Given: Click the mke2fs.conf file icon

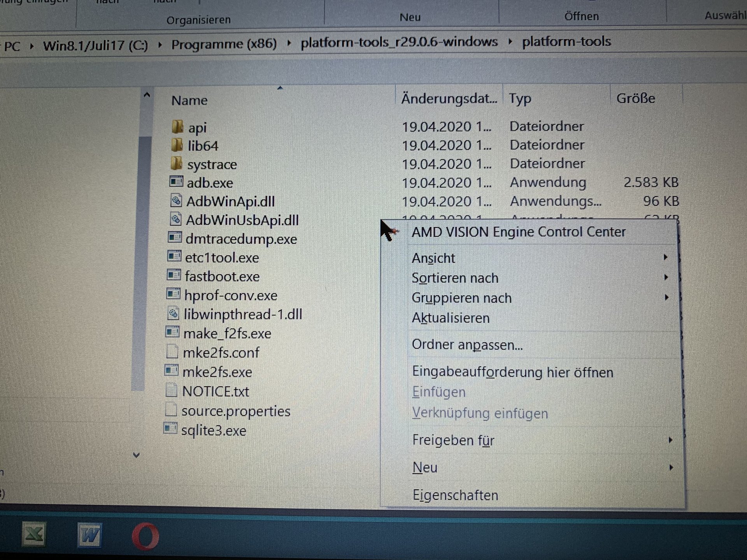Looking at the screenshot, I should 172,352.
